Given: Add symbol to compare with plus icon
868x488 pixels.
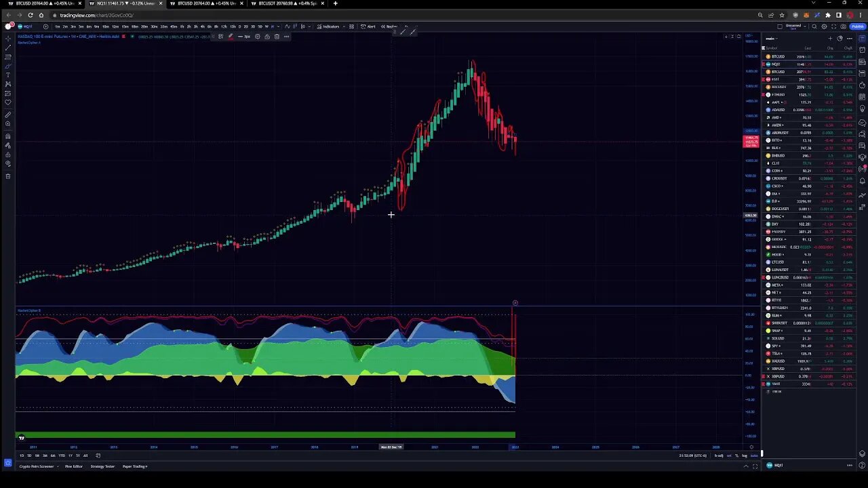Looking at the screenshot, I should [45, 26].
